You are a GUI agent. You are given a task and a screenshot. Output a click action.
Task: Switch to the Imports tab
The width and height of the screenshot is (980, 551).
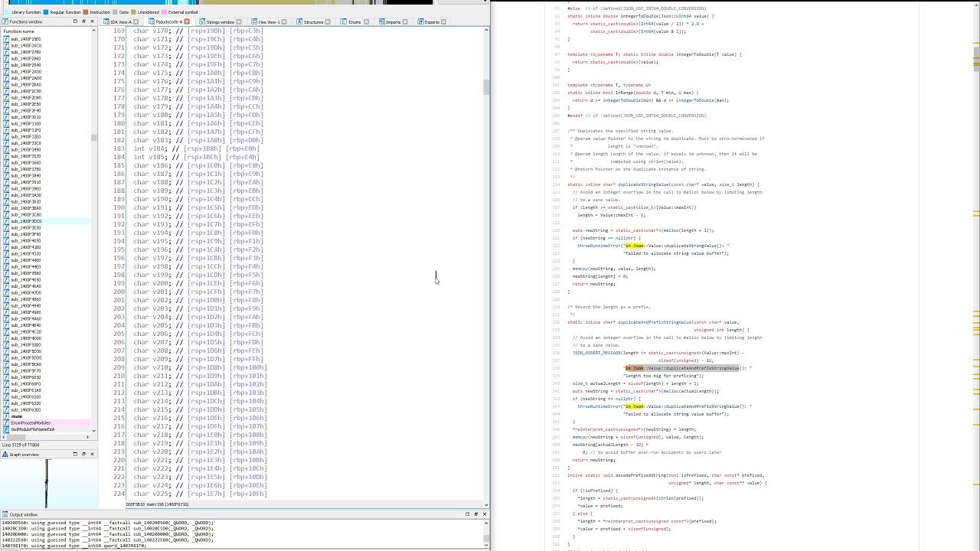tap(393, 22)
